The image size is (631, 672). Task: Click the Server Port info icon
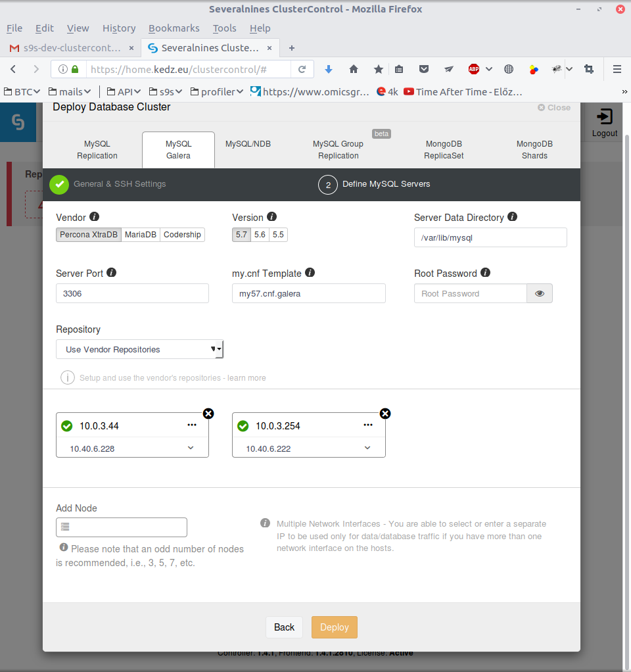[111, 273]
